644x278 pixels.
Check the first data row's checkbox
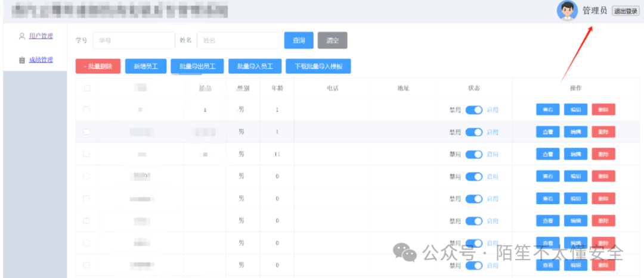86,110
